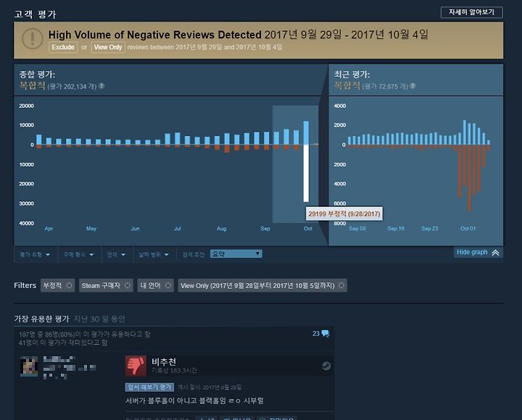This screenshot has width=522, height=420.
Task: Click the tallest blue October bar in overall chart
Action: [x=306, y=133]
